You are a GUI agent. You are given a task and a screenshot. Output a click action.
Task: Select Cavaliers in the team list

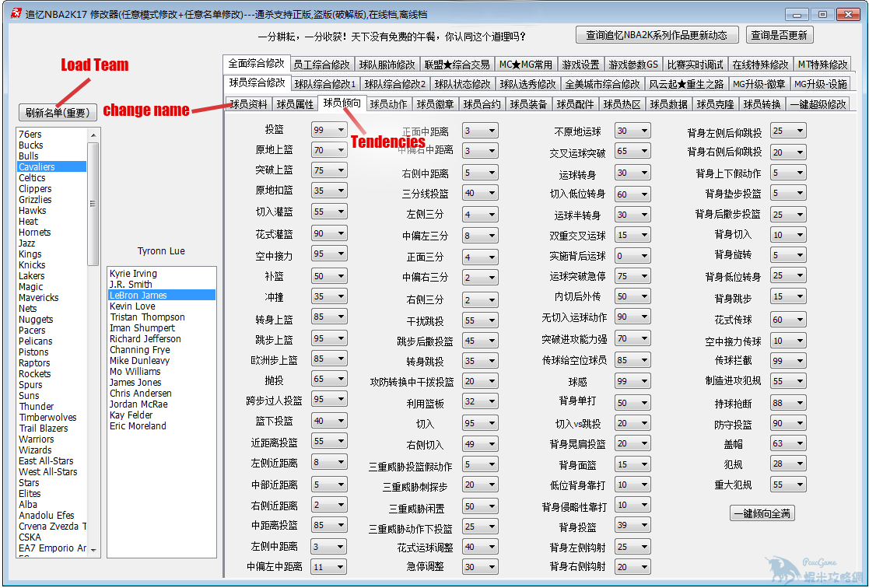pyautogui.click(x=52, y=166)
